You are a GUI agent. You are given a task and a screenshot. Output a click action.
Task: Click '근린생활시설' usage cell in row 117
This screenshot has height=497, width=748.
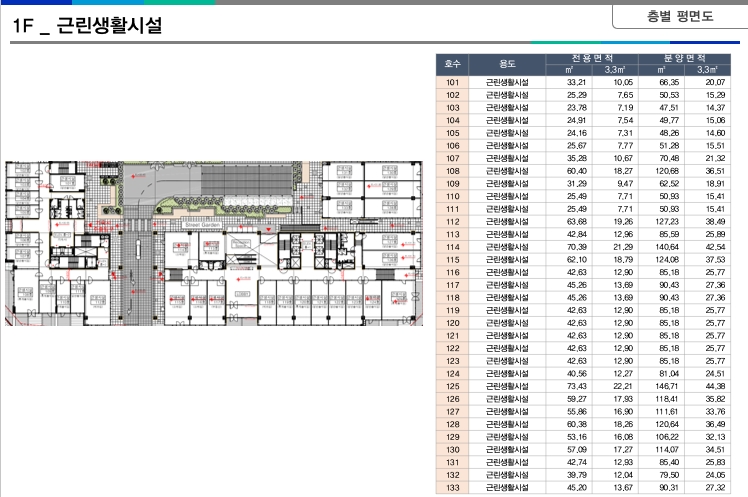(507, 285)
